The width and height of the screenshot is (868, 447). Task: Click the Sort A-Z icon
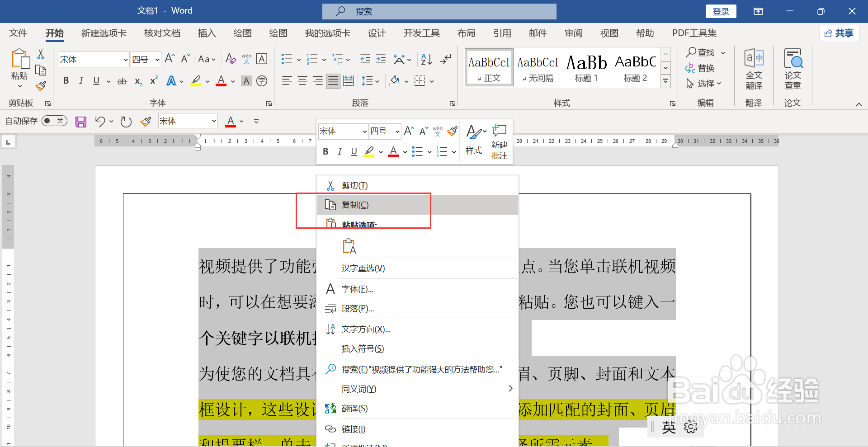point(426,59)
